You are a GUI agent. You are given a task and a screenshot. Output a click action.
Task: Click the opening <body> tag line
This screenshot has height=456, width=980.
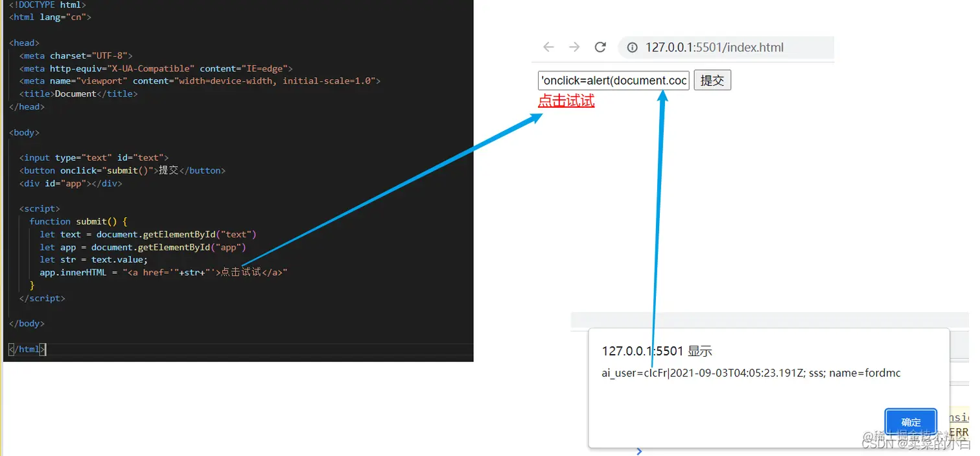pyautogui.click(x=24, y=132)
